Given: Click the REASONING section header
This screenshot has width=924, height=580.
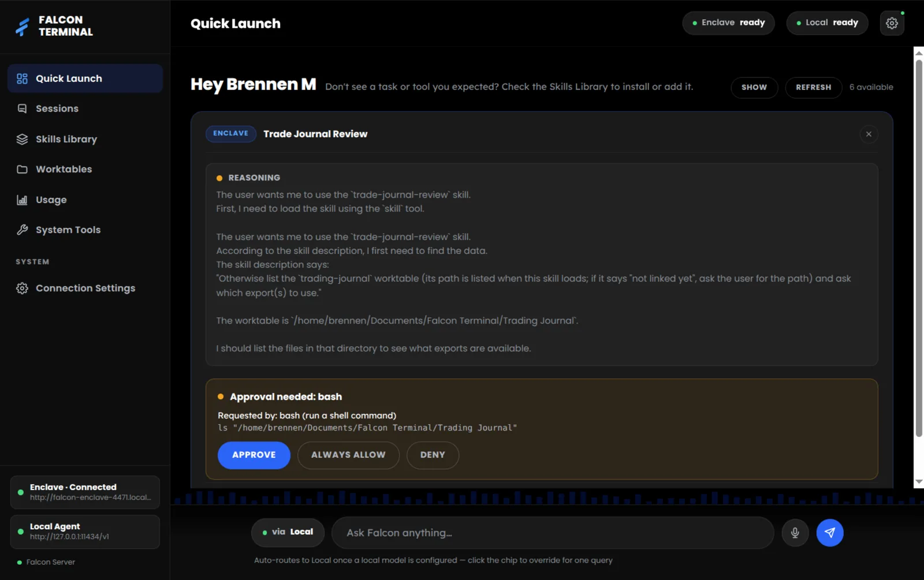Looking at the screenshot, I should click(x=254, y=178).
